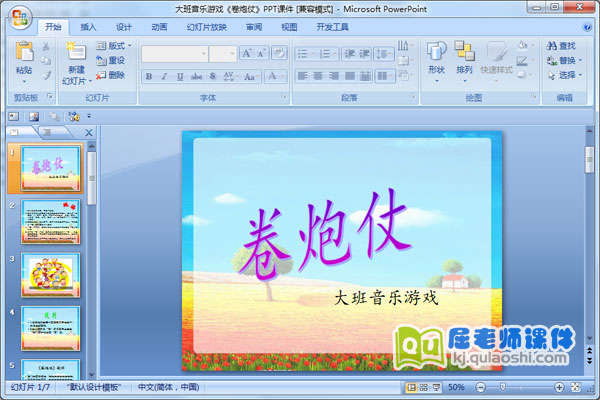The height and width of the screenshot is (400, 600).
Task: Select slide 3 thumbnail with children
Action: [x=51, y=275]
